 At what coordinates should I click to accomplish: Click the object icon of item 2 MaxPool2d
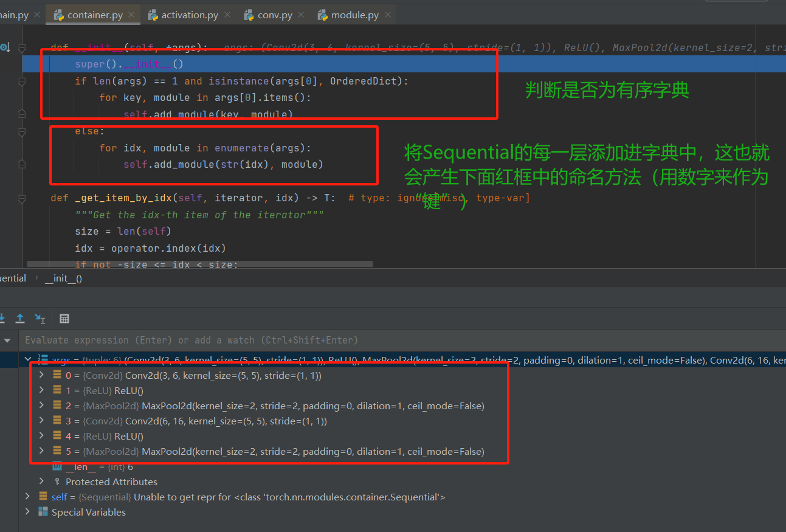(x=57, y=406)
